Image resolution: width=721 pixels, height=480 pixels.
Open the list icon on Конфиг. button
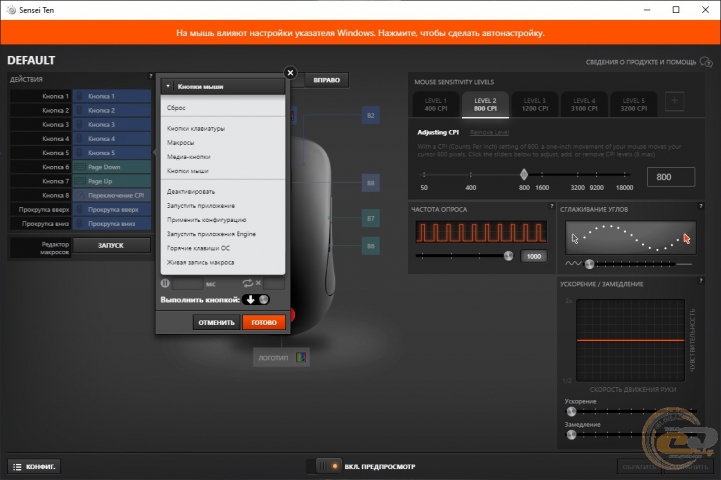click(x=17, y=467)
